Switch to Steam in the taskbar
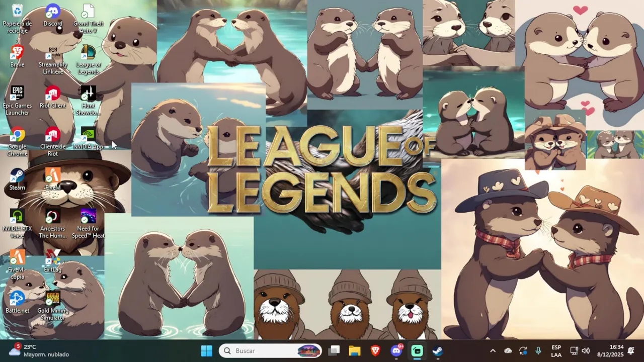Image resolution: width=644 pixels, height=362 pixels. point(438,351)
